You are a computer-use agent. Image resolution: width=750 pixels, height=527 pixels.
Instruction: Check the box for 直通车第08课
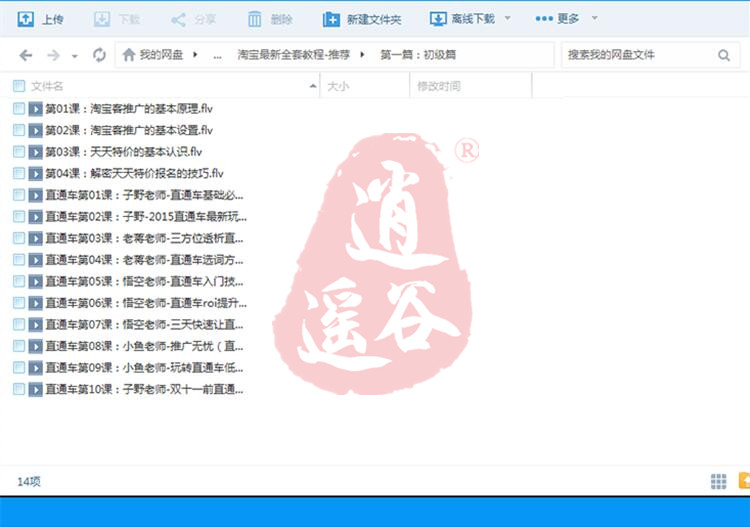click(19, 346)
